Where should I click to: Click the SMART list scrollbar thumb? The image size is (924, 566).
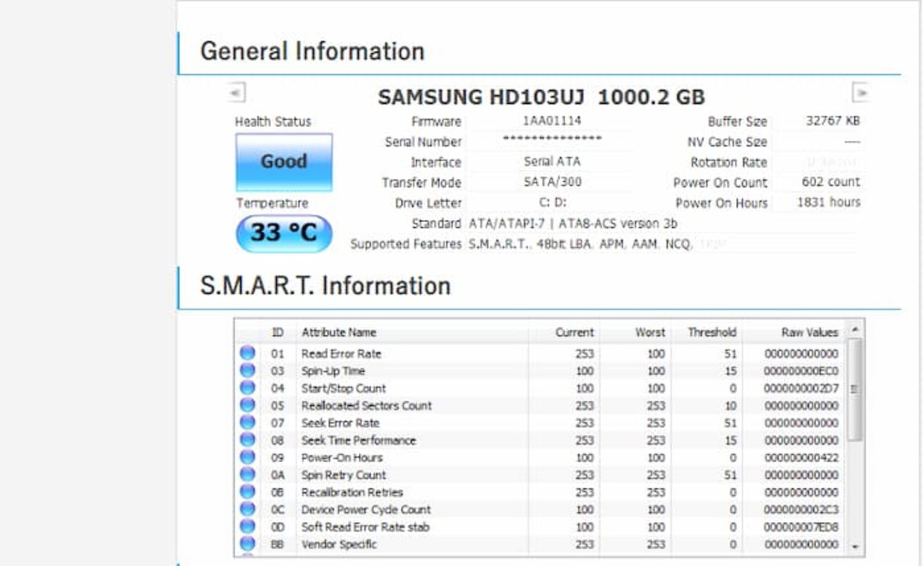[855, 389]
